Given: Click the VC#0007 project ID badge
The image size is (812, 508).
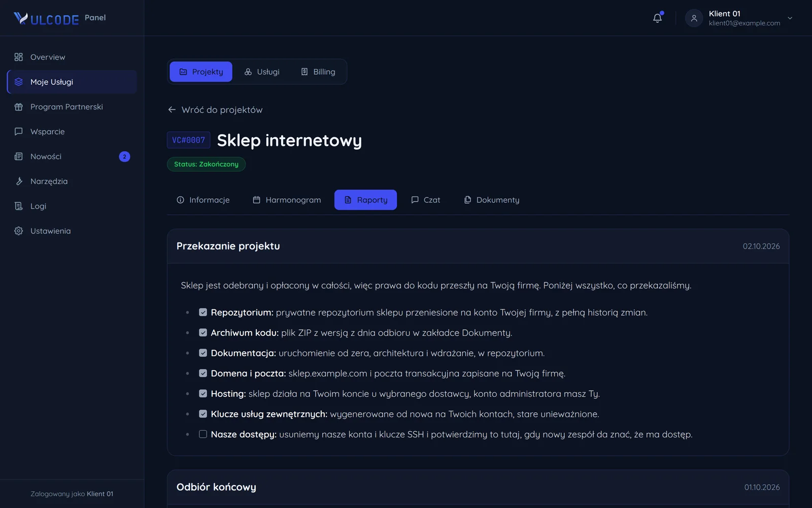Looking at the screenshot, I should [189, 140].
